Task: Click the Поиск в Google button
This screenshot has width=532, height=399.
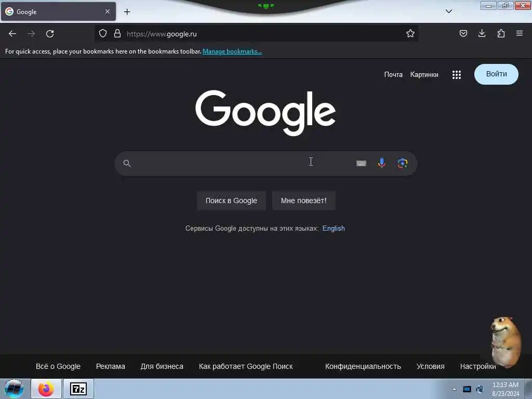Action: coord(231,201)
